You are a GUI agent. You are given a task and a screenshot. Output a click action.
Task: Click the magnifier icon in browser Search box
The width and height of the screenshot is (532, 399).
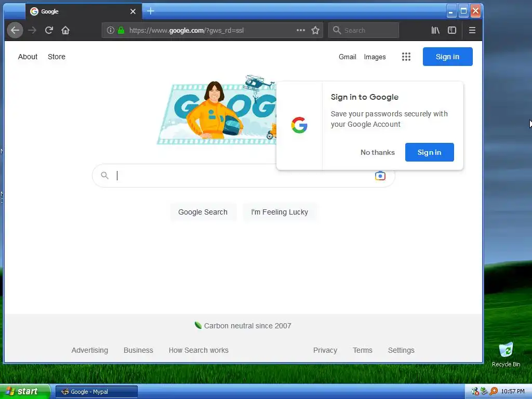337,30
